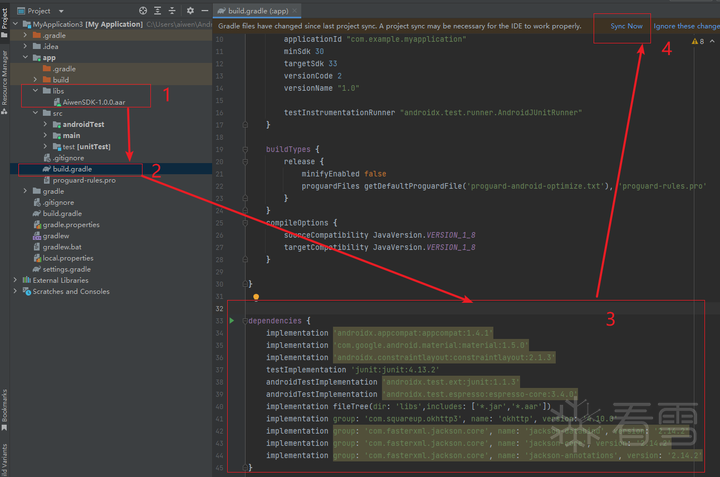Select AiwenSDK-1.0.0.aar file
720x477 pixels.
[x=90, y=102]
